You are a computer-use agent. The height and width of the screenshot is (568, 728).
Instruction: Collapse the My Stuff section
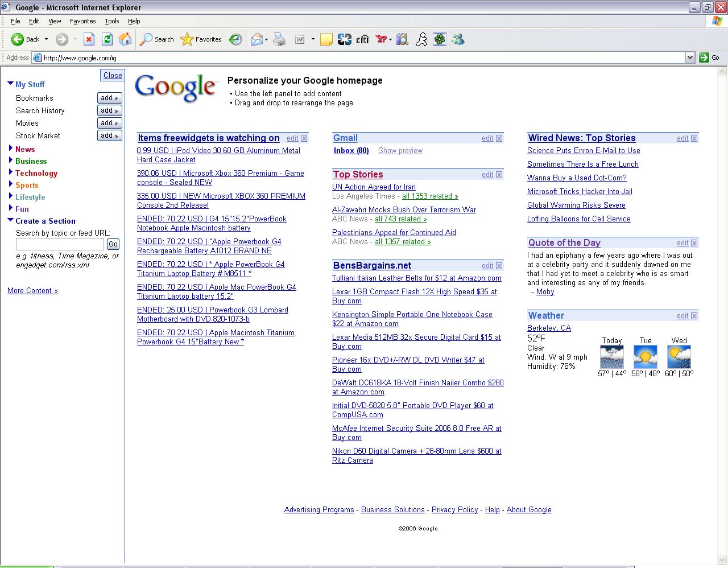(11, 84)
